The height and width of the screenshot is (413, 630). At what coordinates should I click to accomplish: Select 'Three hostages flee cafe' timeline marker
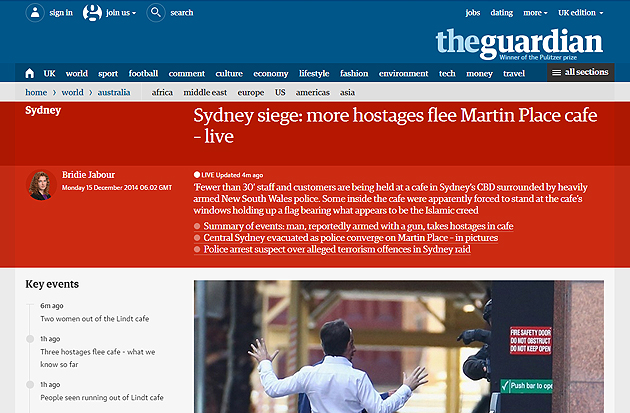30,339
